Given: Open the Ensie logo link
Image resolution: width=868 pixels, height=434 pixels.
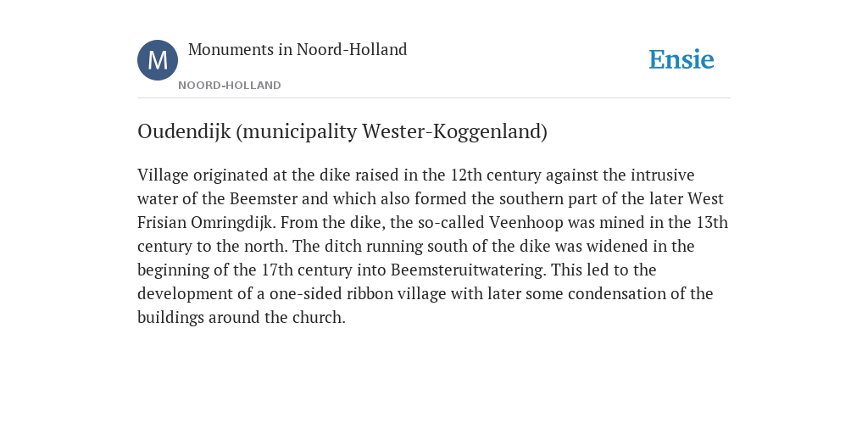Looking at the screenshot, I should (682, 59).
